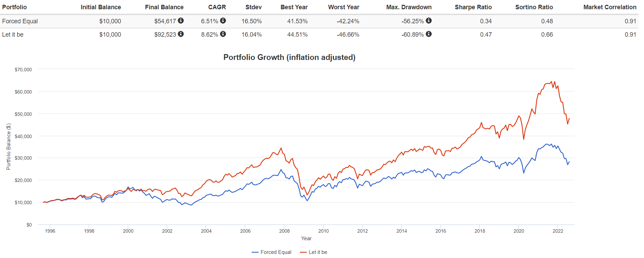Click the red Let it be legend line marker
The width and height of the screenshot is (644, 258).
(x=303, y=252)
